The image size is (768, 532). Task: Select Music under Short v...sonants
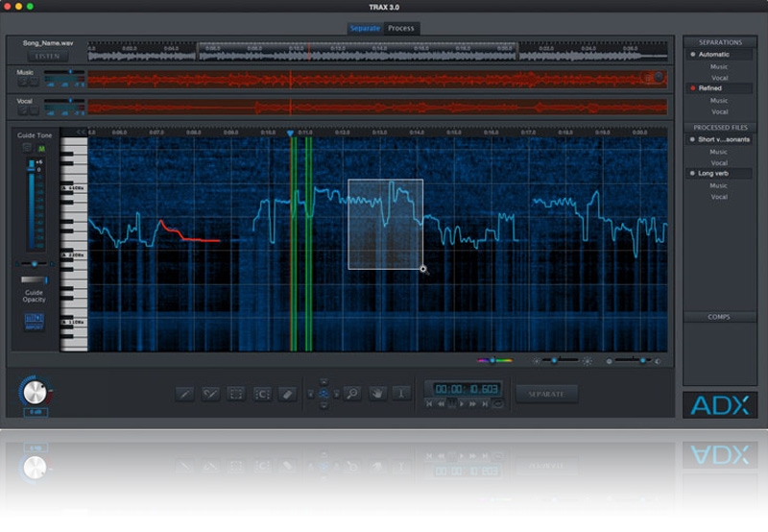pos(718,152)
